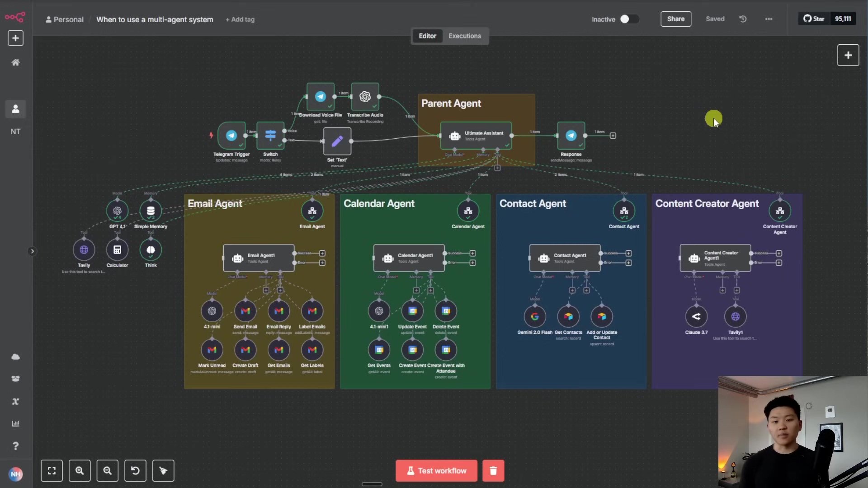Click the delete trash button

pyautogui.click(x=493, y=471)
